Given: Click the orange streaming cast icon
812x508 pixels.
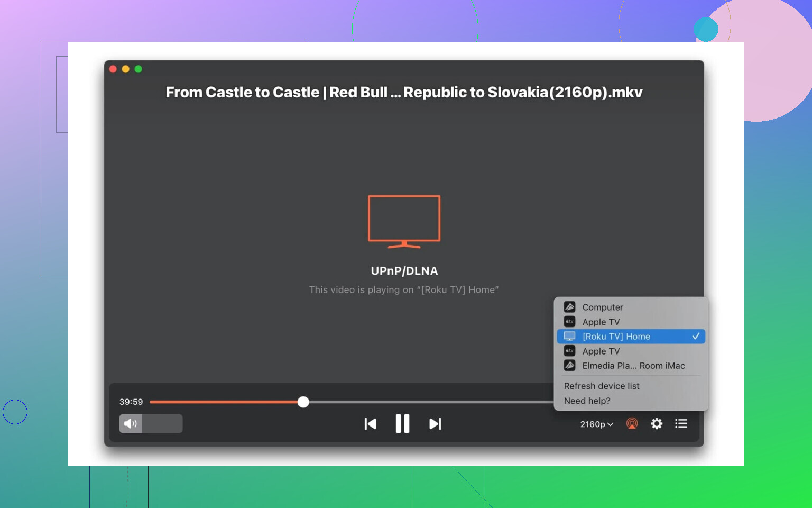Looking at the screenshot, I should click(632, 424).
